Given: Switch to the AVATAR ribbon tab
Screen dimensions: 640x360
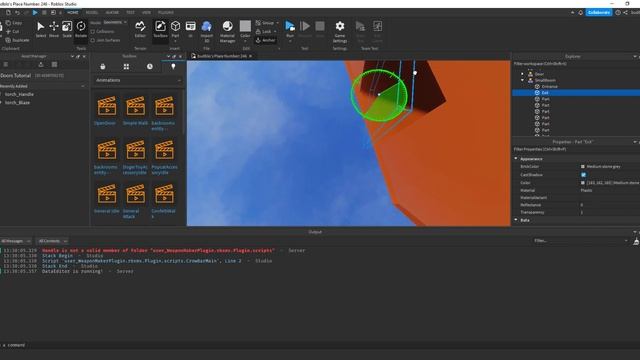Looking at the screenshot, I should 112,13.
